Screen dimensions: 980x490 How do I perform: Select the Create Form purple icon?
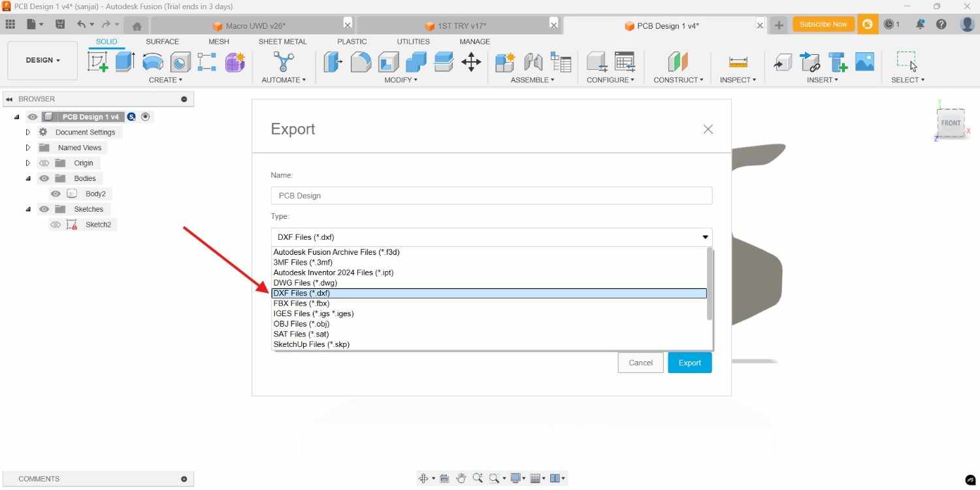pos(235,62)
